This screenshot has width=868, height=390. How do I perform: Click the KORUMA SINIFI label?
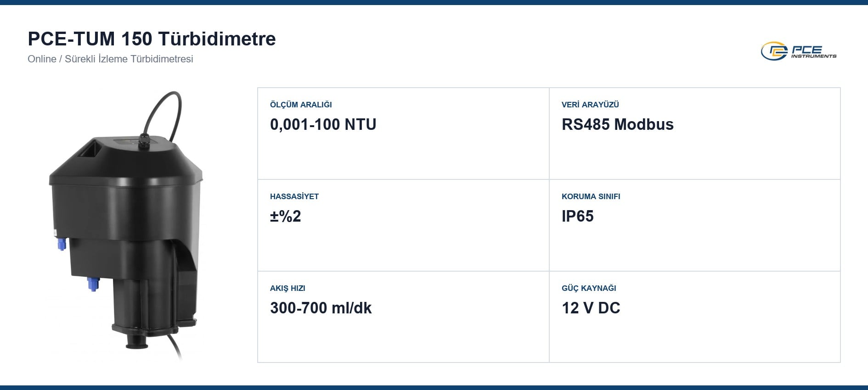(x=591, y=196)
